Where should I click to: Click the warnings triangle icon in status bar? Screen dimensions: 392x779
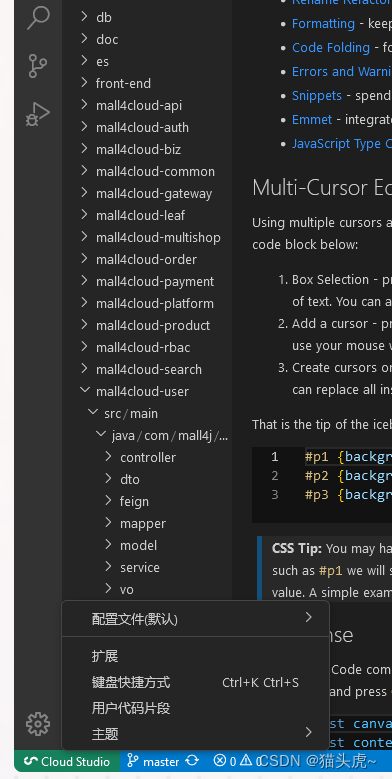tap(246, 761)
